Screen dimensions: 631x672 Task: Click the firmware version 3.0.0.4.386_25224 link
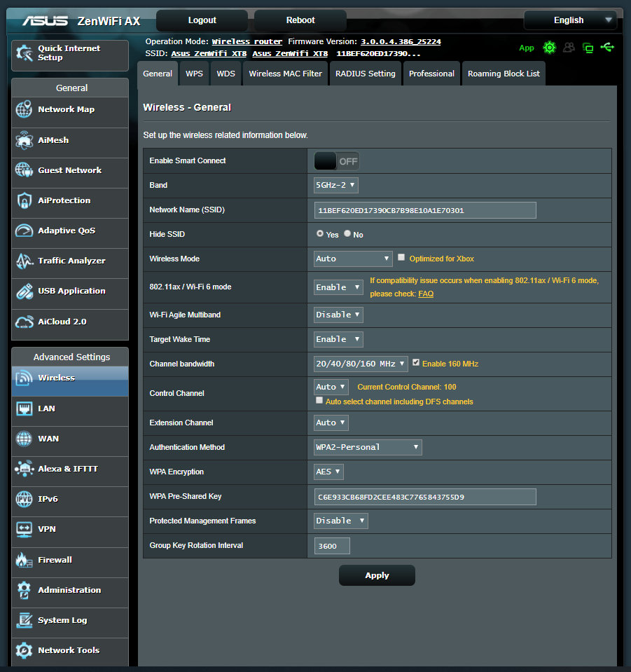click(401, 41)
